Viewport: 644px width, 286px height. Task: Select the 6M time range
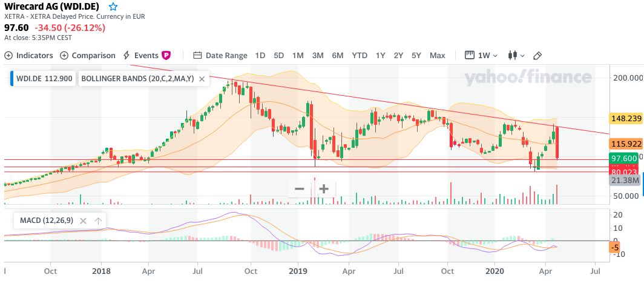[x=338, y=55]
